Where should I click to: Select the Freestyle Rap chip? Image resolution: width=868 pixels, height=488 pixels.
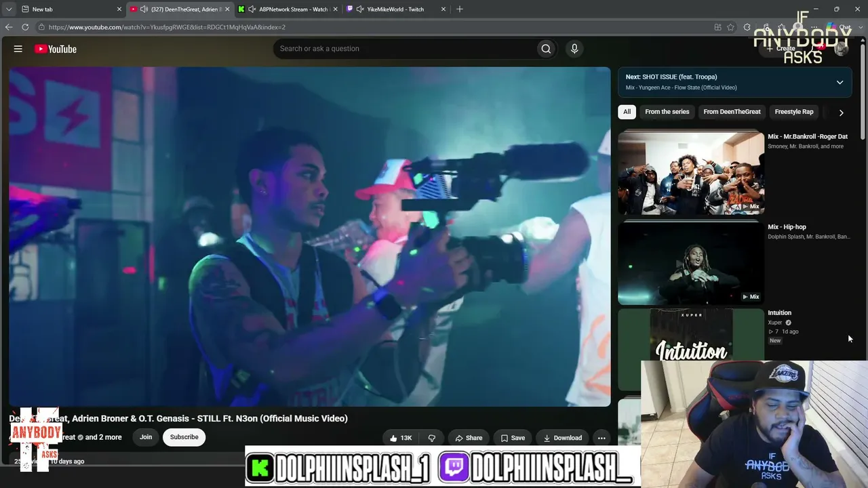tap(794, 112)
